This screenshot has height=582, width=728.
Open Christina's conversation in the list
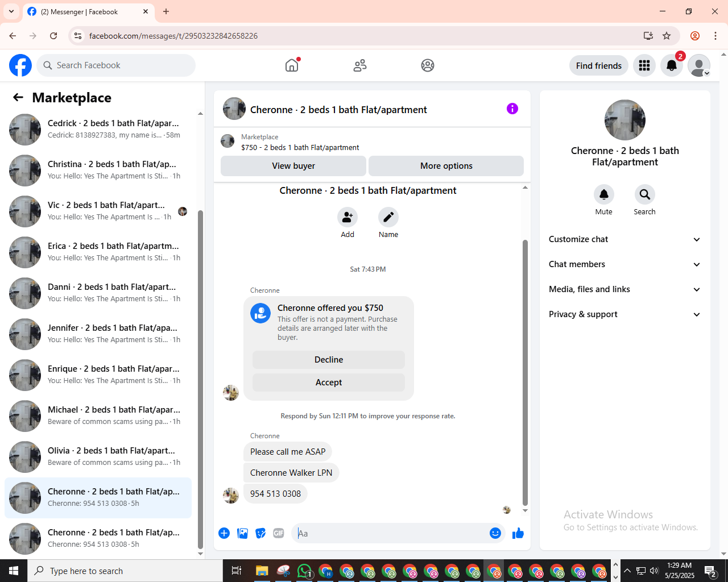pyautogui.click(x=98, y=171)
